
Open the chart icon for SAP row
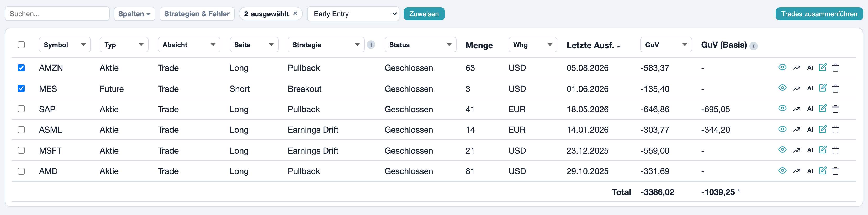coord(797,109)
